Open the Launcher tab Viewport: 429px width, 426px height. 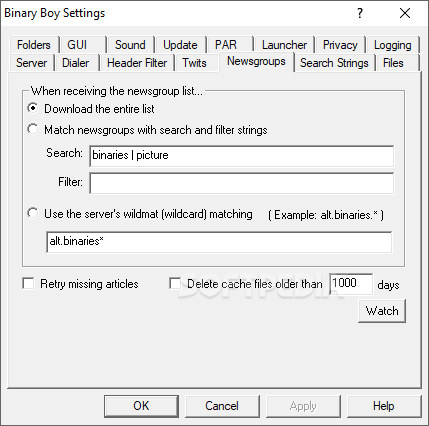284,45
